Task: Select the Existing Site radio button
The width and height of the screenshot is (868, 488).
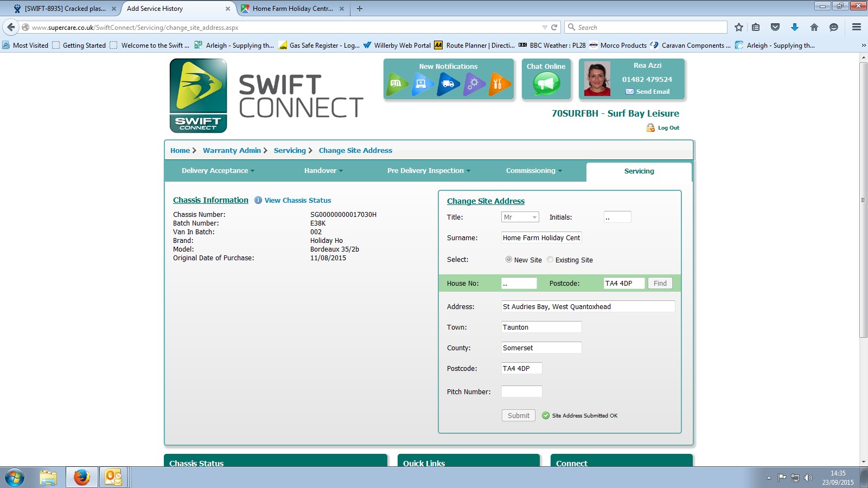Action: [x=550, y=259]
